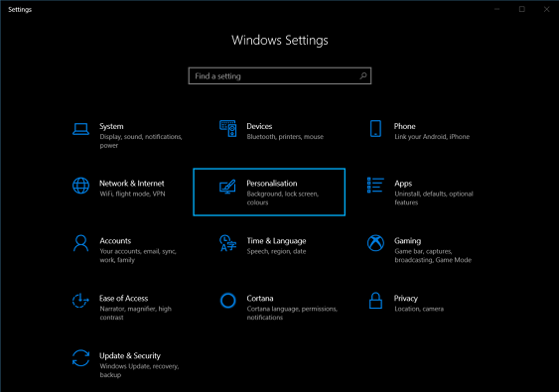Click the Update & Security refresh icon
The image size is (559, 392).
pos(81,358)
